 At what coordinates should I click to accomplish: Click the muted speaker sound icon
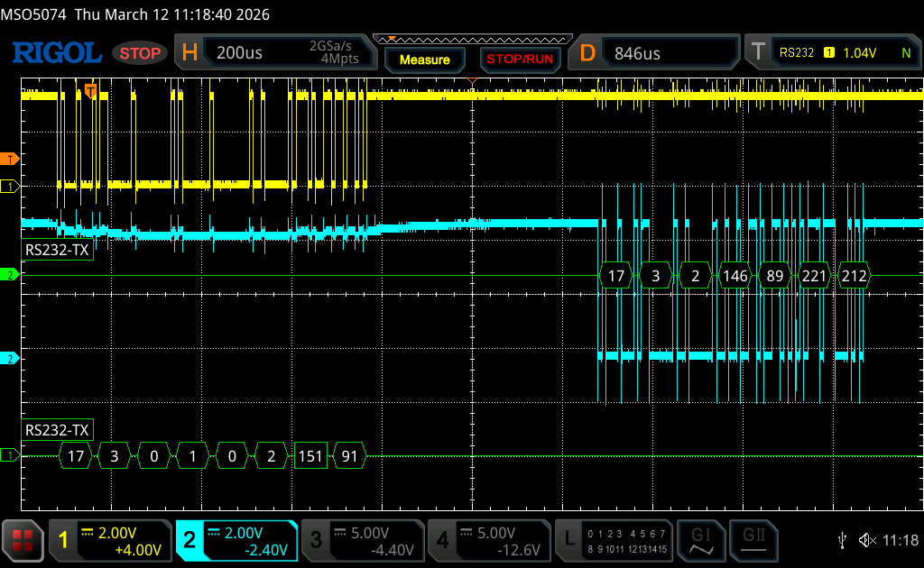point(867,540)
